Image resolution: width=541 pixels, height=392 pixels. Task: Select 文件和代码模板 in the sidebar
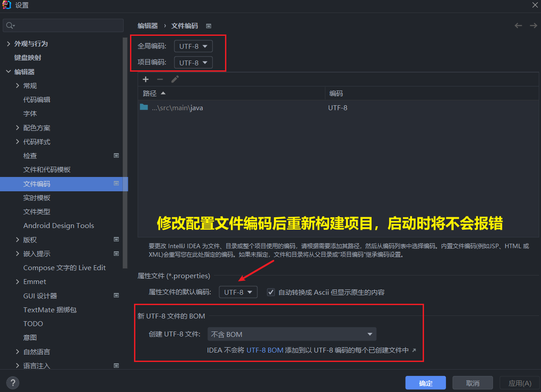[x=47, y=170]
